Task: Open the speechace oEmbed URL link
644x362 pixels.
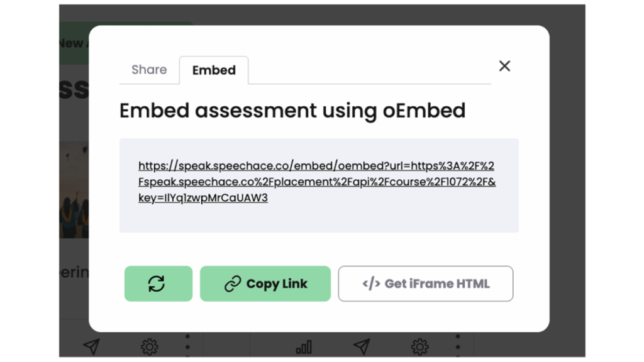Action: 316,182
